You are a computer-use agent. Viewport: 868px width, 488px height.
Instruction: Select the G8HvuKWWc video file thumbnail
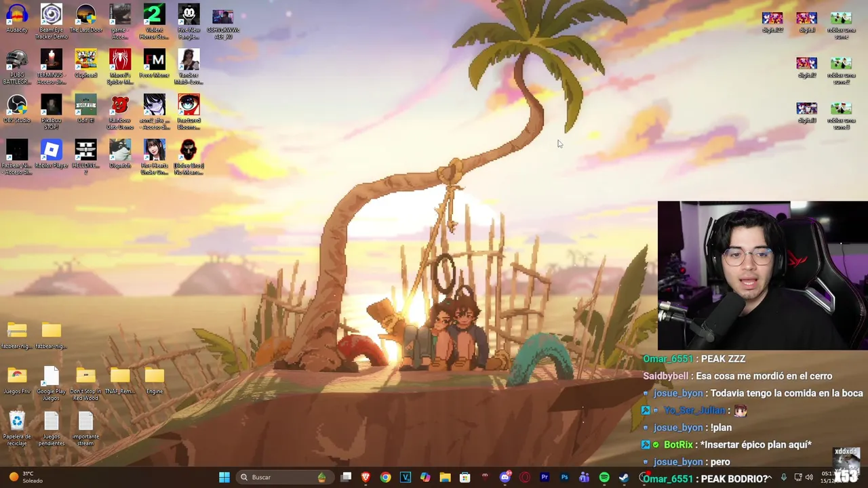(222, 24)
